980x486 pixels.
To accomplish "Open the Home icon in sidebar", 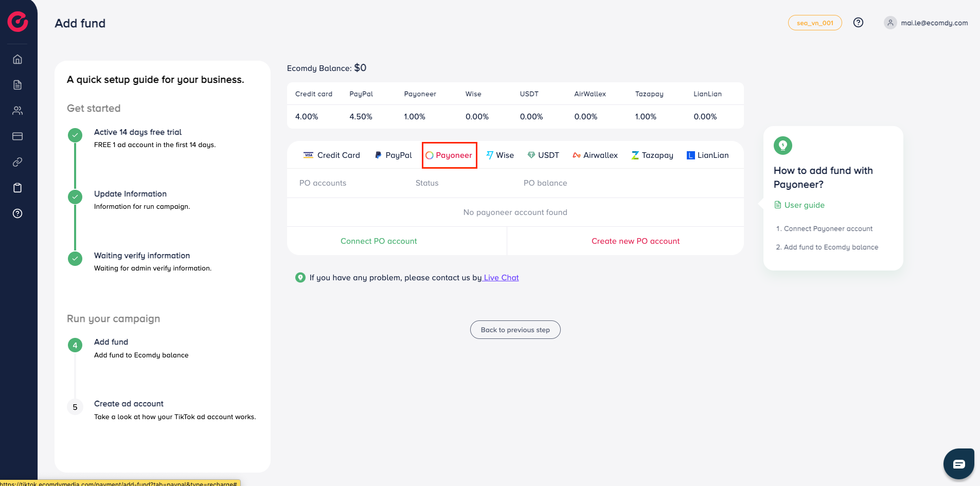I will click(x=17, y=59).
